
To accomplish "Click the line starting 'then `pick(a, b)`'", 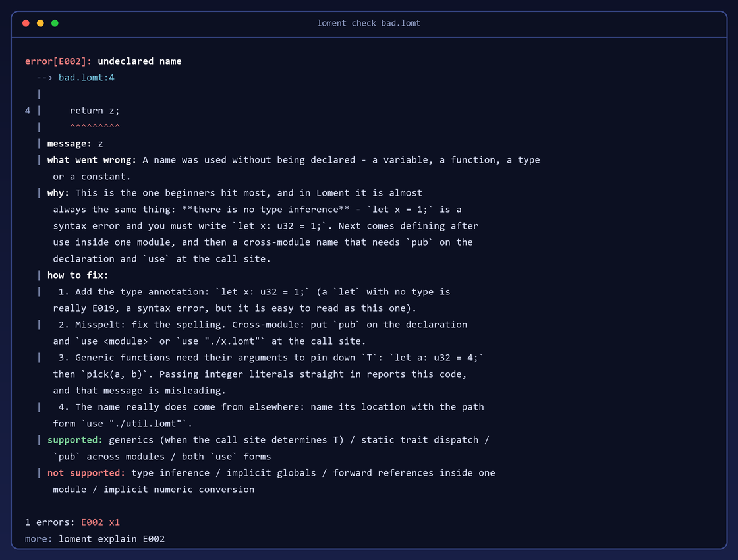I will point(260,374).
